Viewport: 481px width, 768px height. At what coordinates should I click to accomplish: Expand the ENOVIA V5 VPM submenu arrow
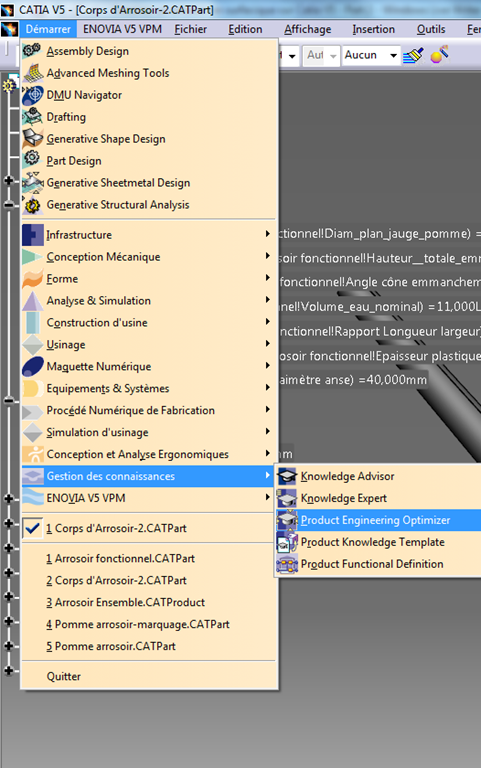[267, 497]
